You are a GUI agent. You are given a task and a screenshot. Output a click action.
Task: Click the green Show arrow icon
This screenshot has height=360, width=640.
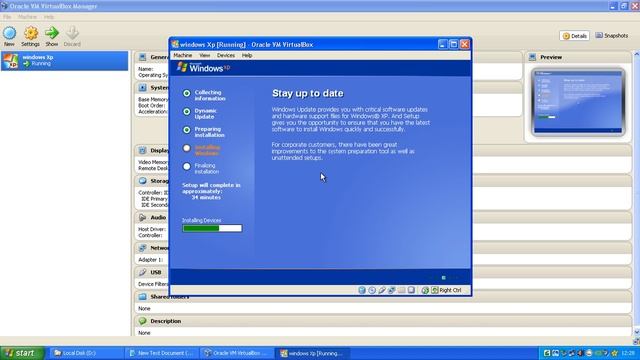[52, 33]
